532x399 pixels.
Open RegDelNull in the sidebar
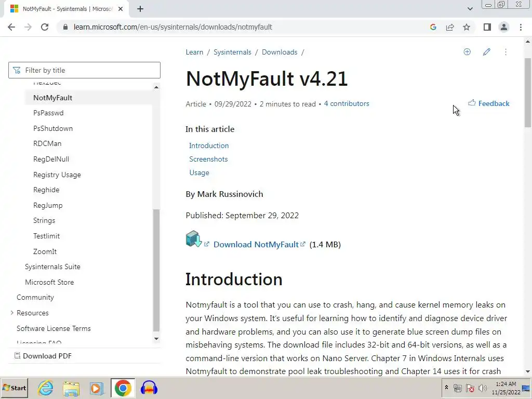pyautogui.click(x=51, y=159)
